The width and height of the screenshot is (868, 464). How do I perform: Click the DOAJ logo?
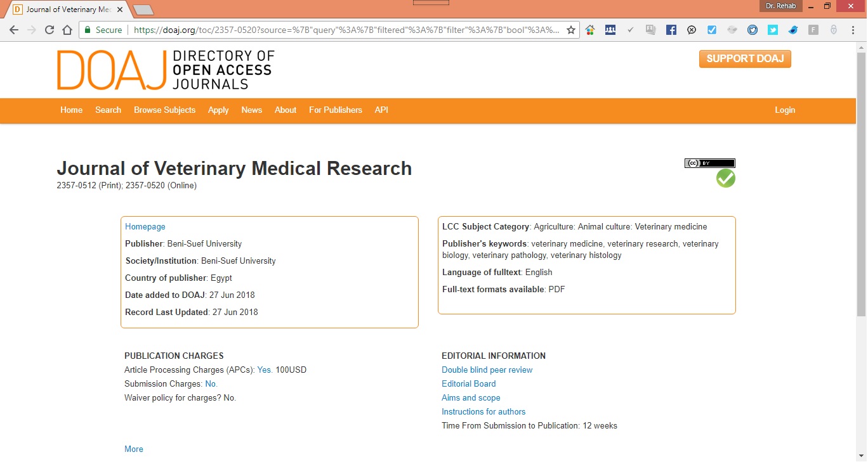click(x=166, y=70)
